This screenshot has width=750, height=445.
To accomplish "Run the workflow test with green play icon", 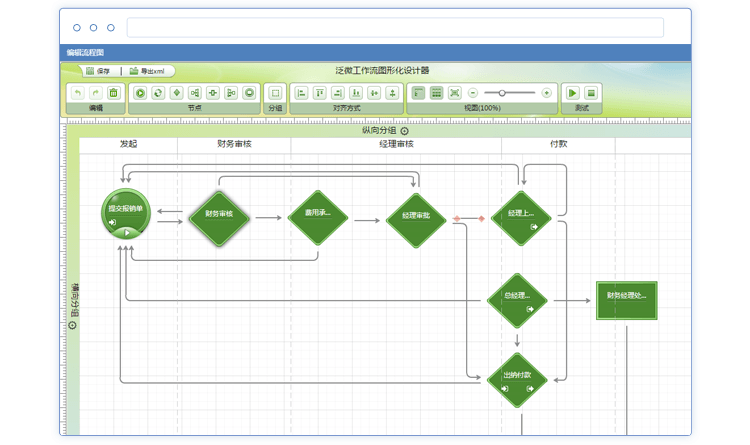I will point(573,93).
